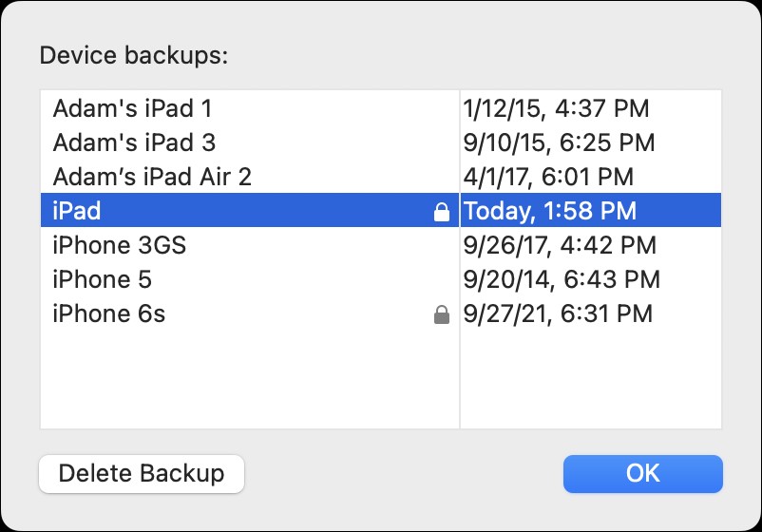The width and height of the screenshot is (762, 532).
Task: Choose the Adam's iPad Air 2 backup
Action: tap(152, 177)
